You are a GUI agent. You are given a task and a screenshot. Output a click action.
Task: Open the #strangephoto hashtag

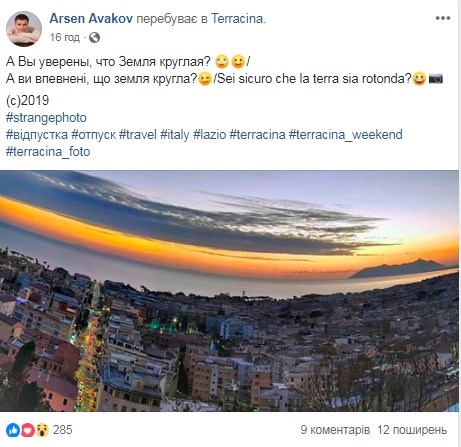(46, 118)
